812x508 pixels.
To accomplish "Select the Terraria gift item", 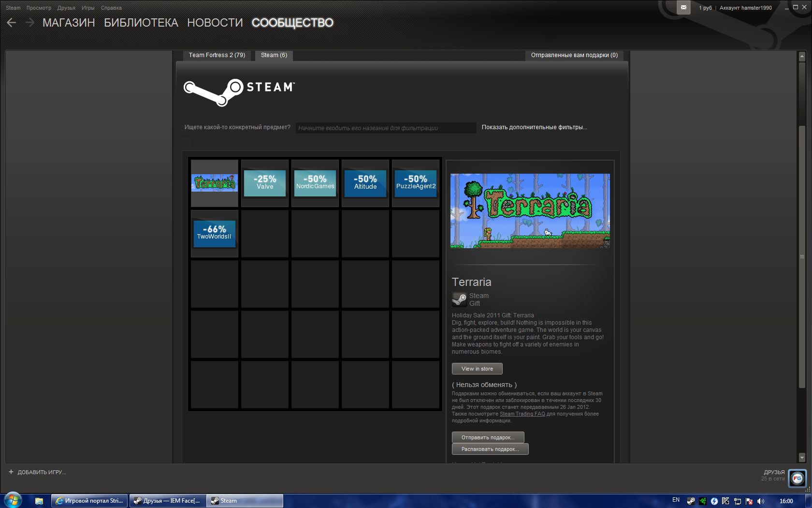I will tap(215, 183).
